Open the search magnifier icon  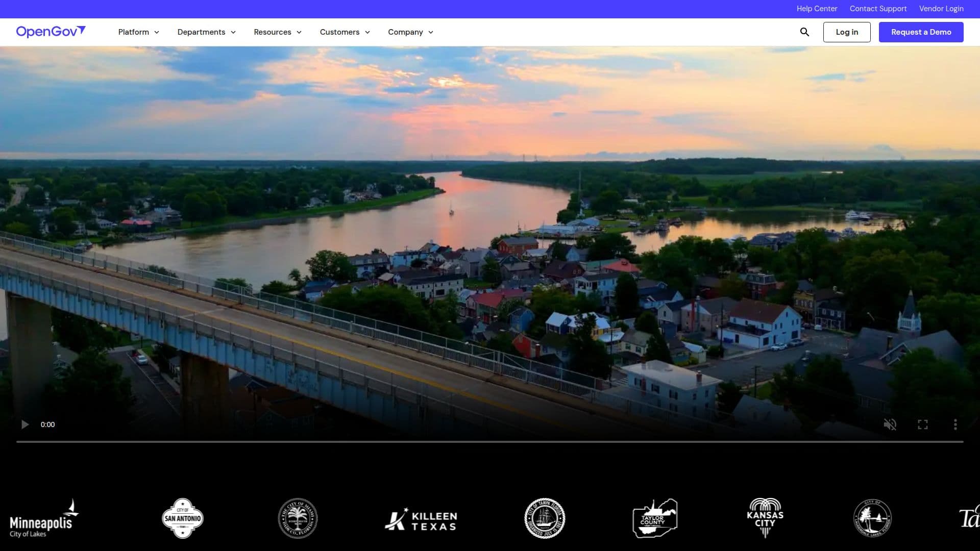pyautogui.click(x=804, y=32)
